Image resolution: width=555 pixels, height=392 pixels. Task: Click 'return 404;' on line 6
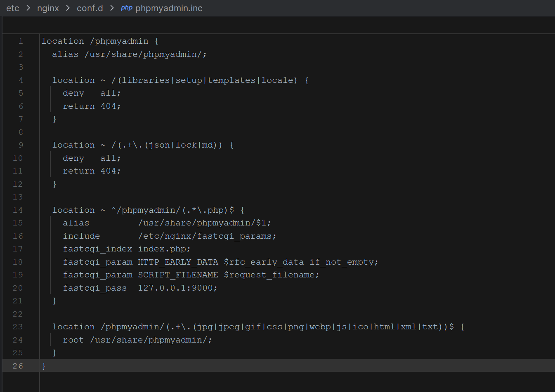[92, 106]
